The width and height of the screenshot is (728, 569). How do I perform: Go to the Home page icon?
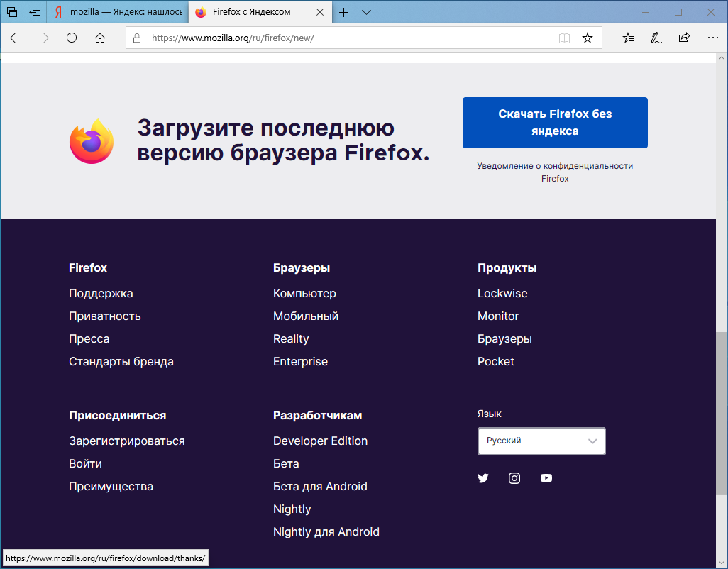click(100, 38)
